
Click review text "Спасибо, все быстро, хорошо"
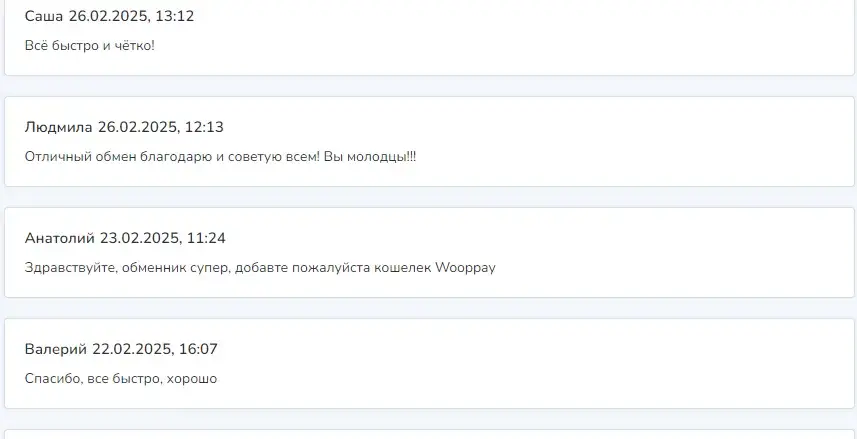click(121, 379)
